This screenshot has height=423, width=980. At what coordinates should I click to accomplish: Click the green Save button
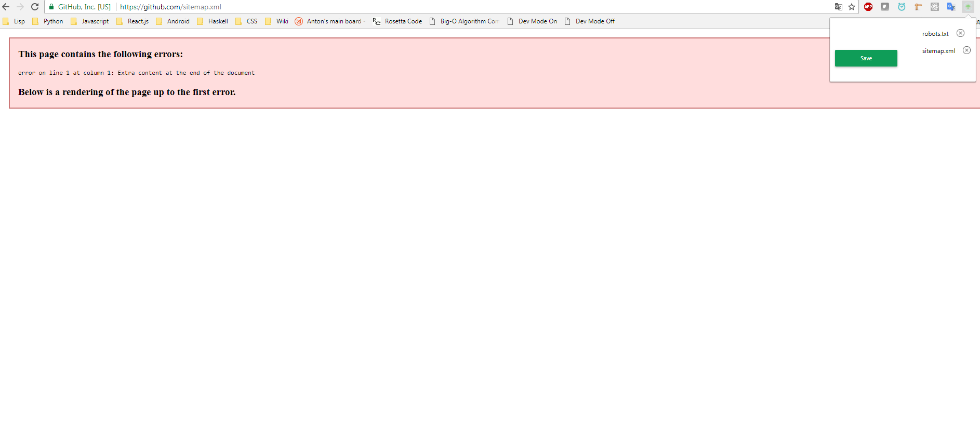pos(866,58)
